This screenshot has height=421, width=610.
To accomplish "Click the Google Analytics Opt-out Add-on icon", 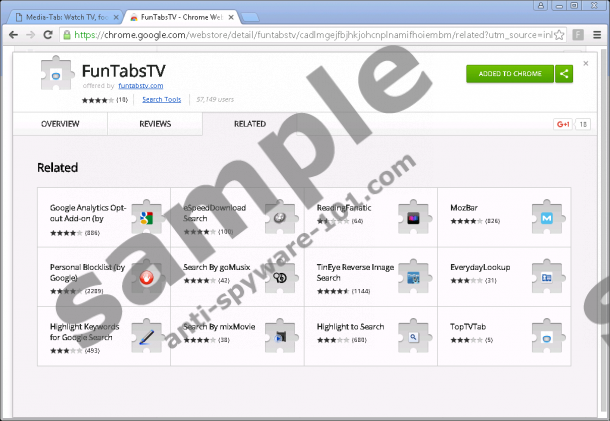I will click(147, 217).
